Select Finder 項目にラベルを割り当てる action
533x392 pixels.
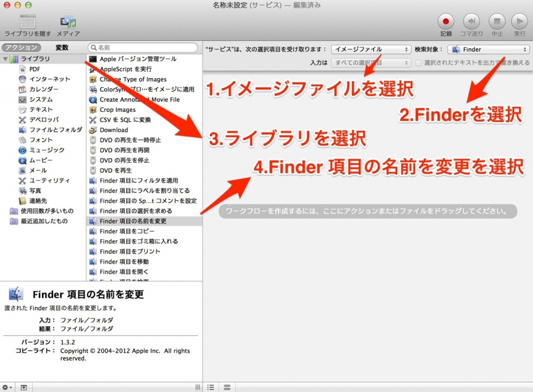(x=145, y=191)
